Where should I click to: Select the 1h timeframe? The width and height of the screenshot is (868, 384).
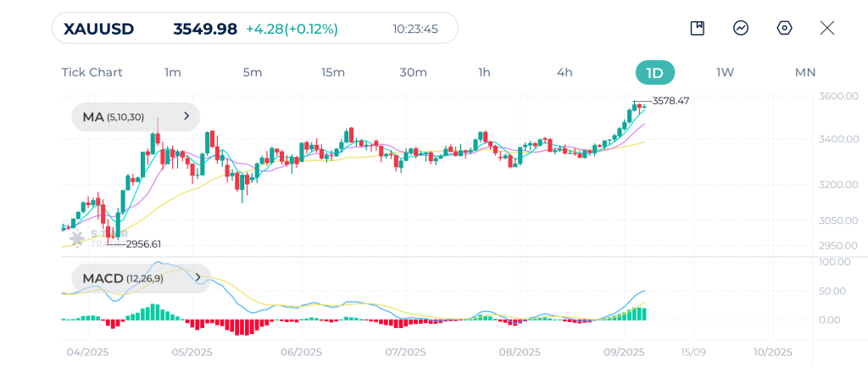point(484,72)
